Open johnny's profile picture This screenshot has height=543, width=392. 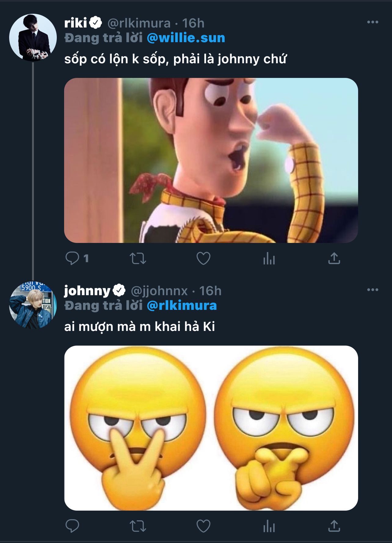point(33,305)
